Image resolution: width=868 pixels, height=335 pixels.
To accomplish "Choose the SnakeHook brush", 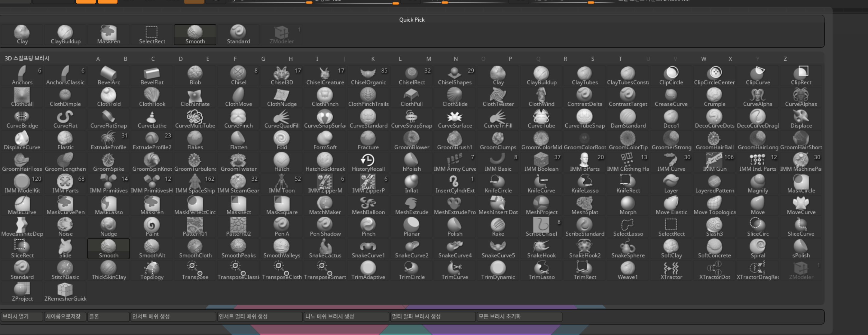I will point(541,249).
